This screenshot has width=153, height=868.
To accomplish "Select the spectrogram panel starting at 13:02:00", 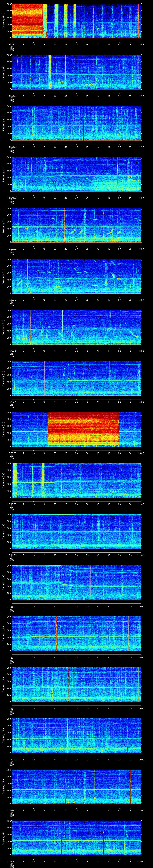I will [x=76, y=72].
